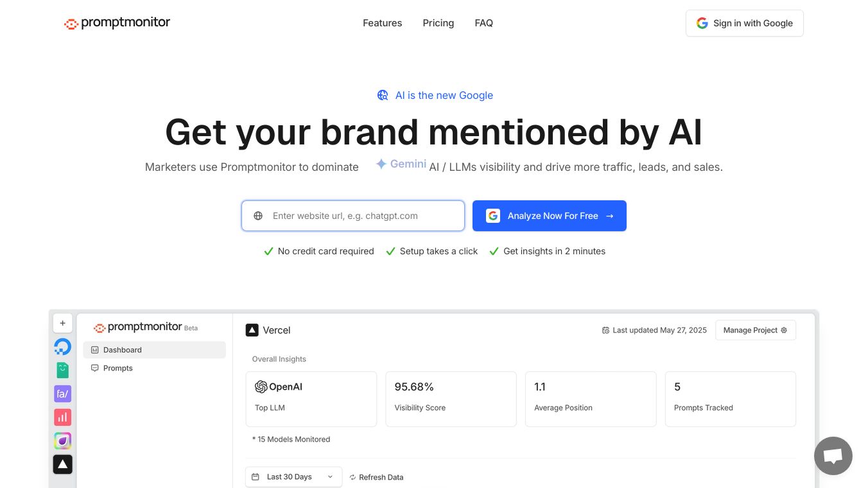Expand the Last 30 Days dropdown
The width and height of the screenshot is (868, 488).
(293, 476)
